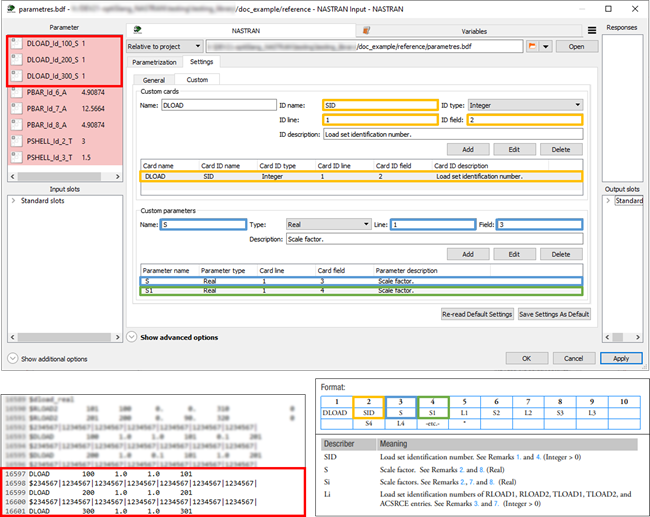The width and height of the screenshot is (650, 517).
Task: Open the custom parameter Type Real dropdown
Action: [328, 224]
